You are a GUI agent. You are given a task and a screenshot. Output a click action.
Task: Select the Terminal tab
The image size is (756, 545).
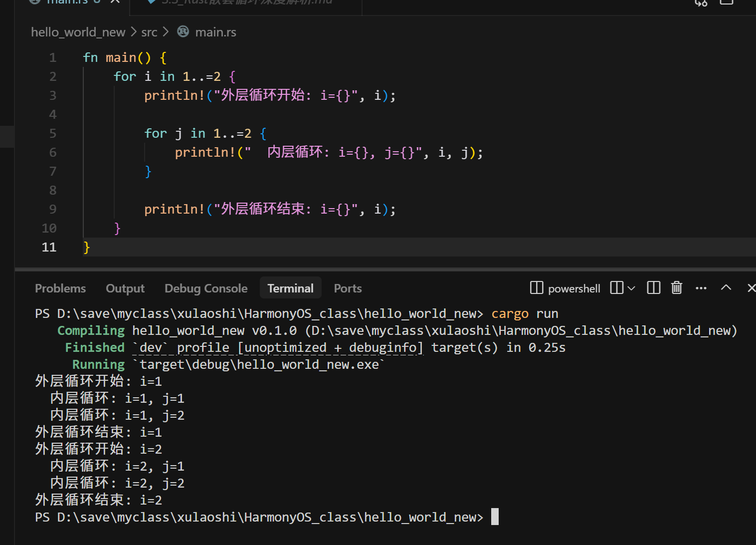(x=290, y=288)
